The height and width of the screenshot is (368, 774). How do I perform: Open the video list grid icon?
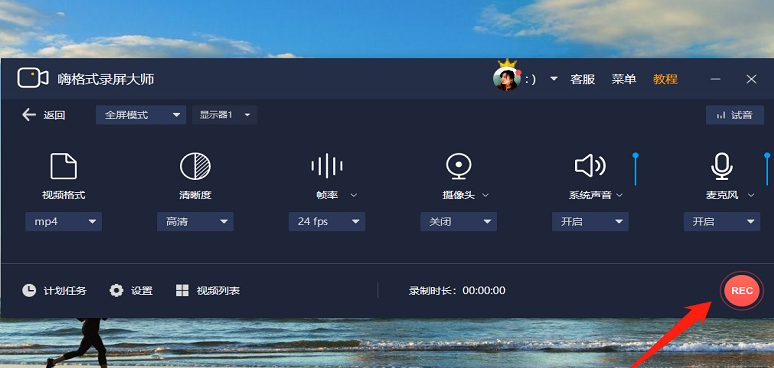point(182,290)
